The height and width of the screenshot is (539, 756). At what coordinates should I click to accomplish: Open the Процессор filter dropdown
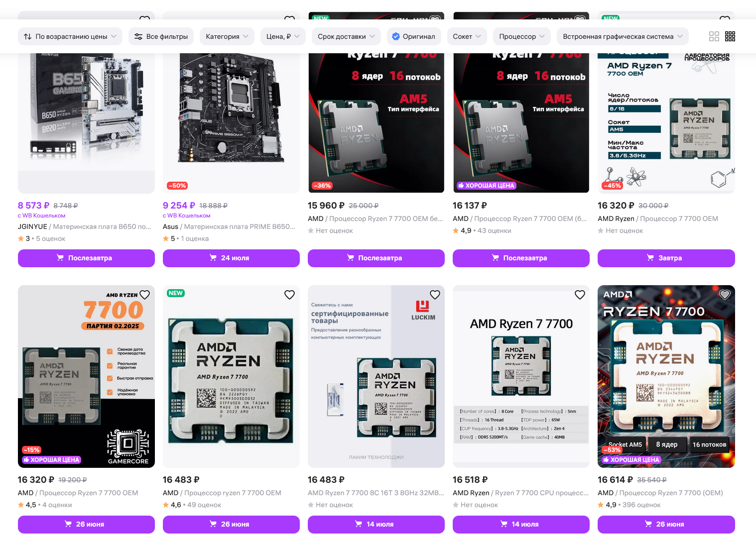tap(522, 36)
